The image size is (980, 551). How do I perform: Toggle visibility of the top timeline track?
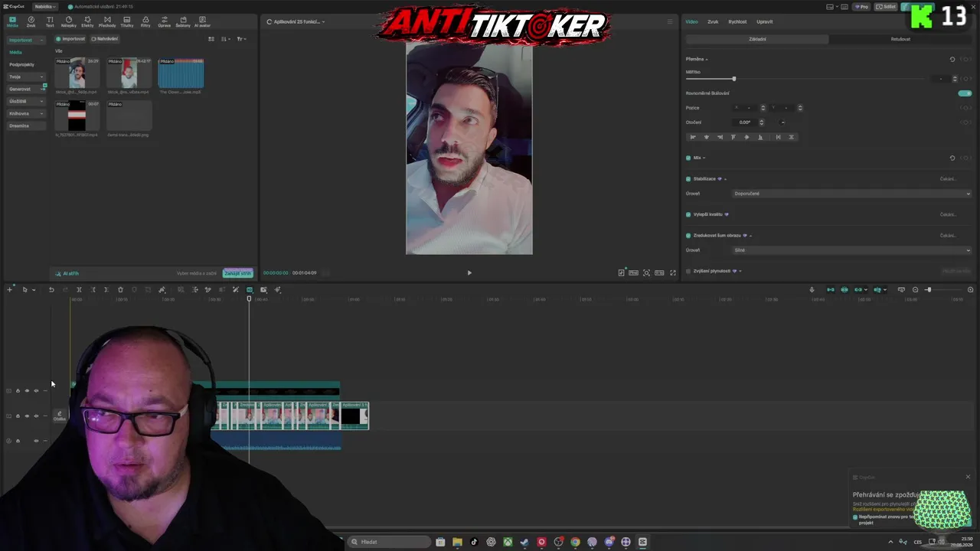(x=27, y=391)
